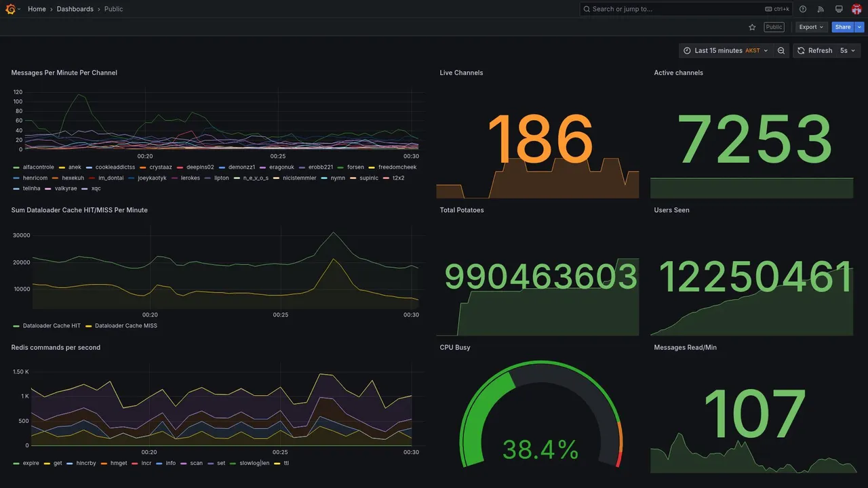
Task: Open the user profile avatar
Action: [x=856, y=9]
